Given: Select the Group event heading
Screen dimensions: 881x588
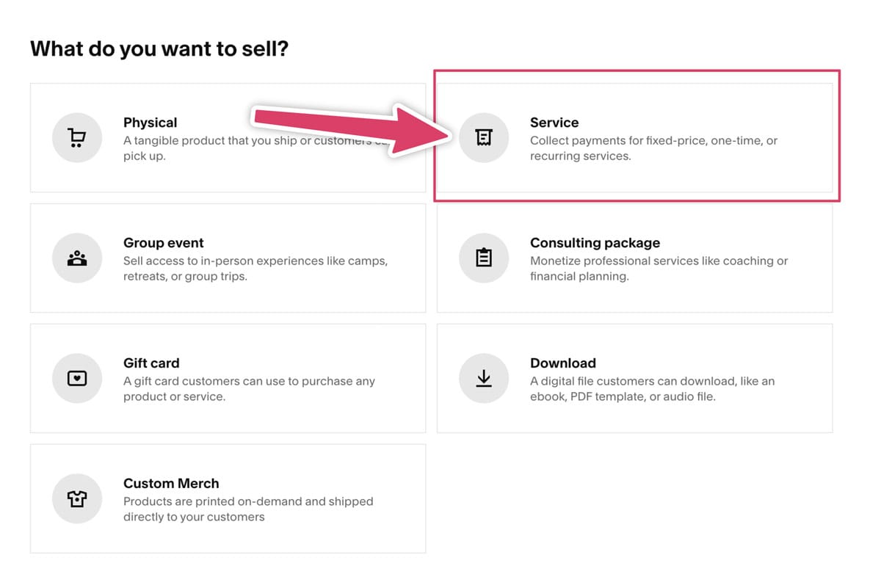Looking at the screenshot, I should tap(164, 243).
